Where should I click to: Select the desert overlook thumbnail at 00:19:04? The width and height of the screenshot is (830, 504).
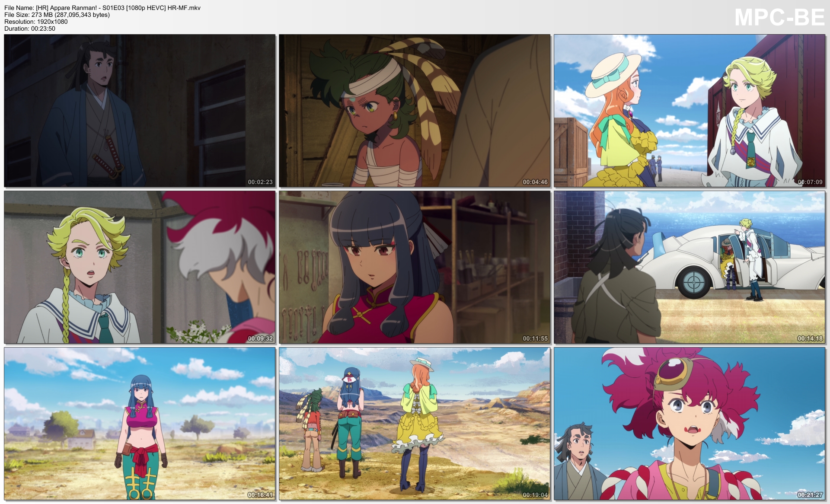point(415,424)
